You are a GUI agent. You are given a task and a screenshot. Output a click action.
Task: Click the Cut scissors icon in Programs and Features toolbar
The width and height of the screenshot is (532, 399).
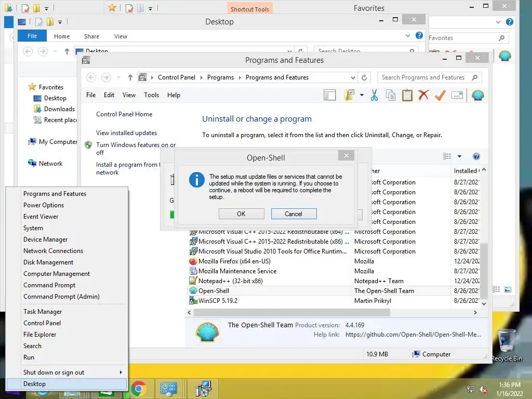[x=374, y=96]
